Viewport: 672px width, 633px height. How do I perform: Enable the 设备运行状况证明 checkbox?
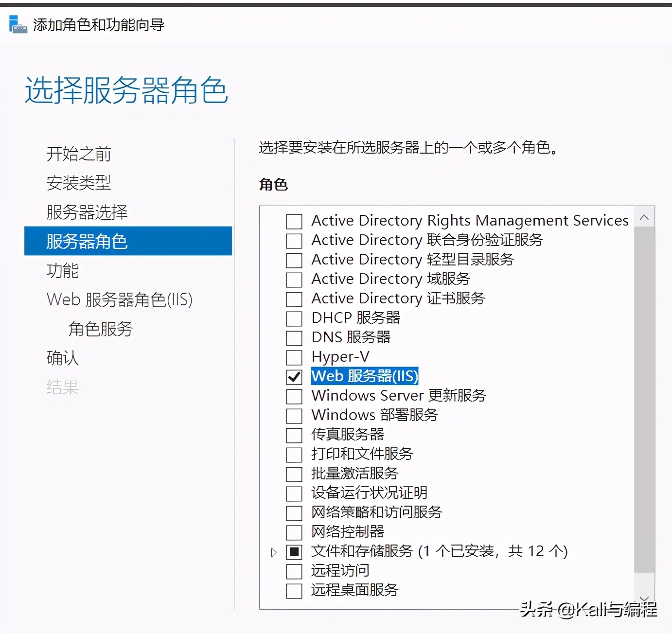tap(294, 494)
